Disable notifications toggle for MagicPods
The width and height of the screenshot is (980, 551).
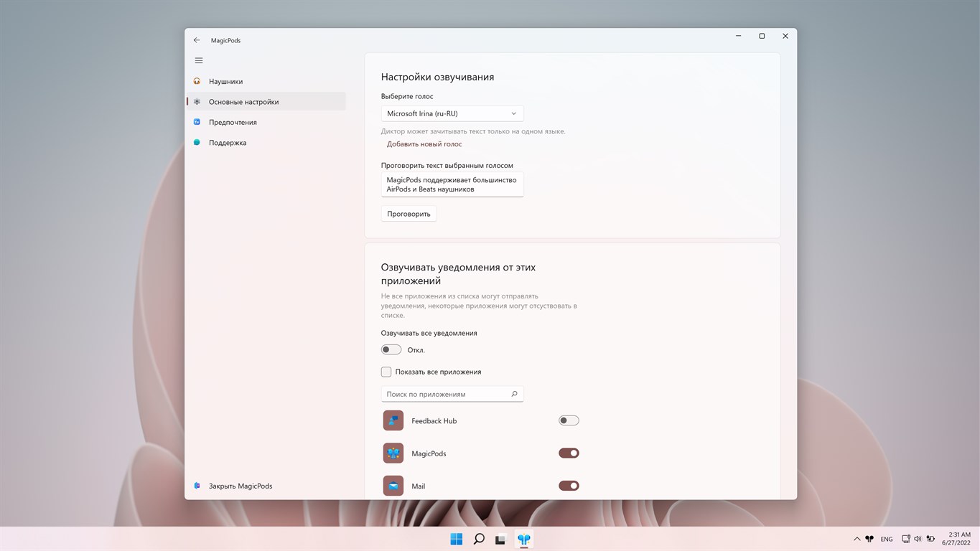coord(569,453)
